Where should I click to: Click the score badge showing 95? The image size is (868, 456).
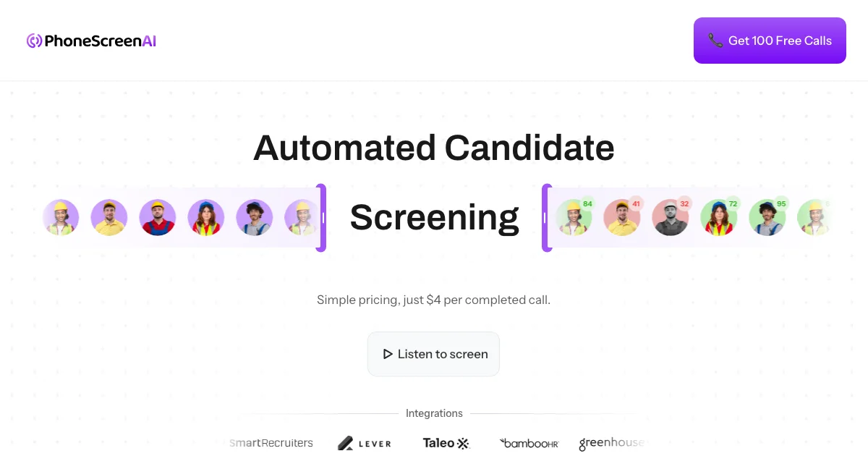click(781, 203)
